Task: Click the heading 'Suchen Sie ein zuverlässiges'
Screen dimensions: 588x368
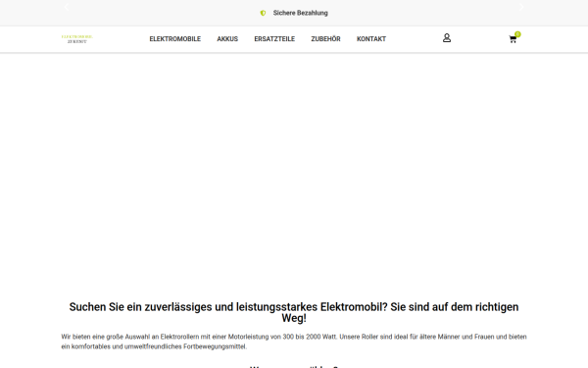Action: click(x=294, y=312)
